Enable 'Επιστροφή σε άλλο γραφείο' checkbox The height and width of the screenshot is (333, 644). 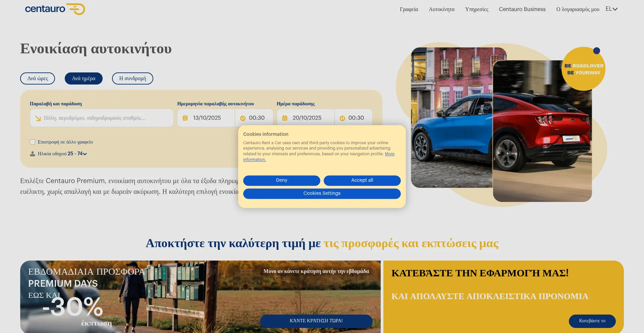click(x=33, y=142)
